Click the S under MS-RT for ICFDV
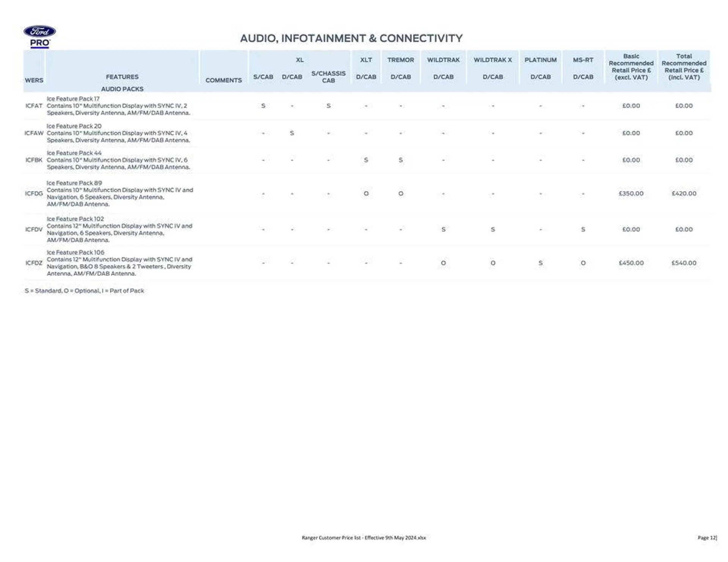 pyautogui.click(x=583, y=229)
